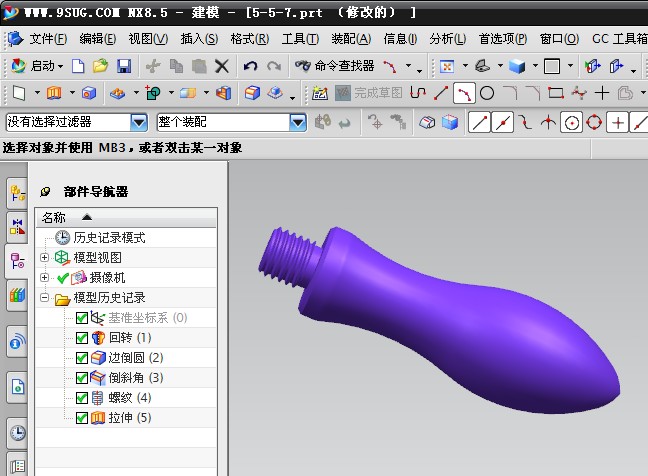Open the 编辑(E) menu
The image size is (648, 476).
coord(98,39)
